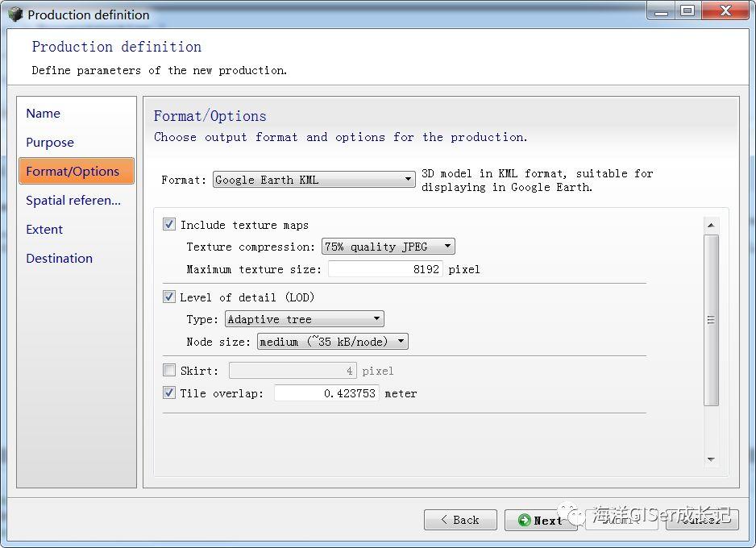
Task: Click the Back button
Action: pos(460,520)
